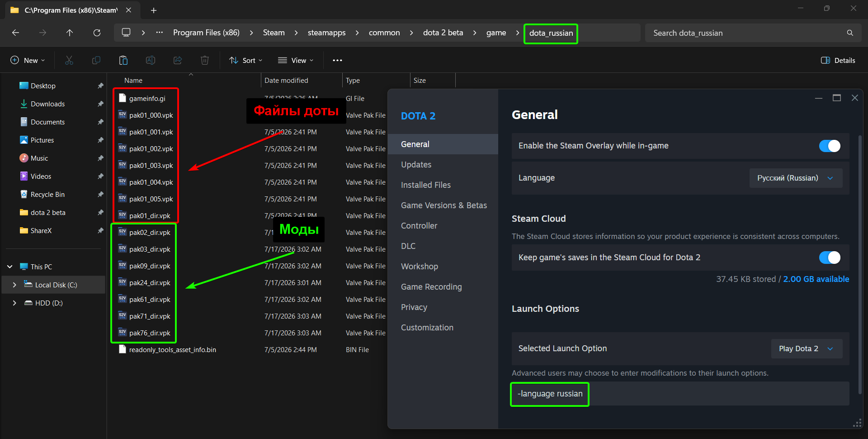Toggle the Steam Overlay while in-game switch

click(830, 146)
